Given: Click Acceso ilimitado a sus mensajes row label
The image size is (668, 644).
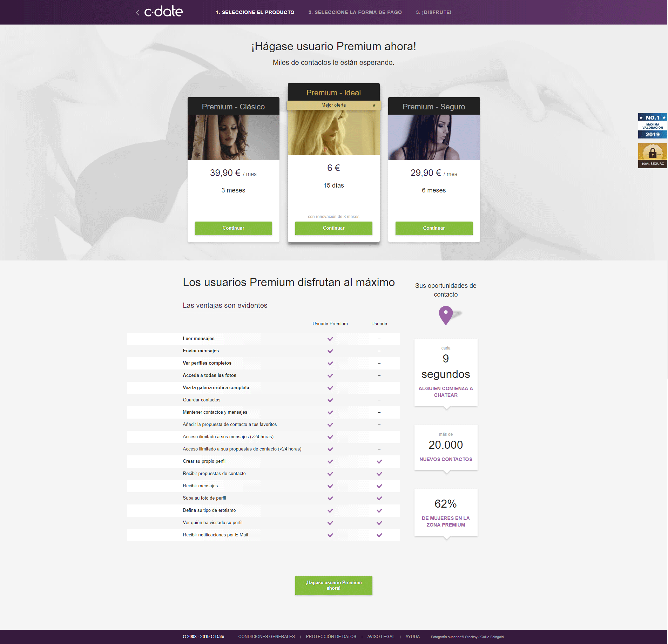Looking at the screenshot, I should (x=228, y=437).
